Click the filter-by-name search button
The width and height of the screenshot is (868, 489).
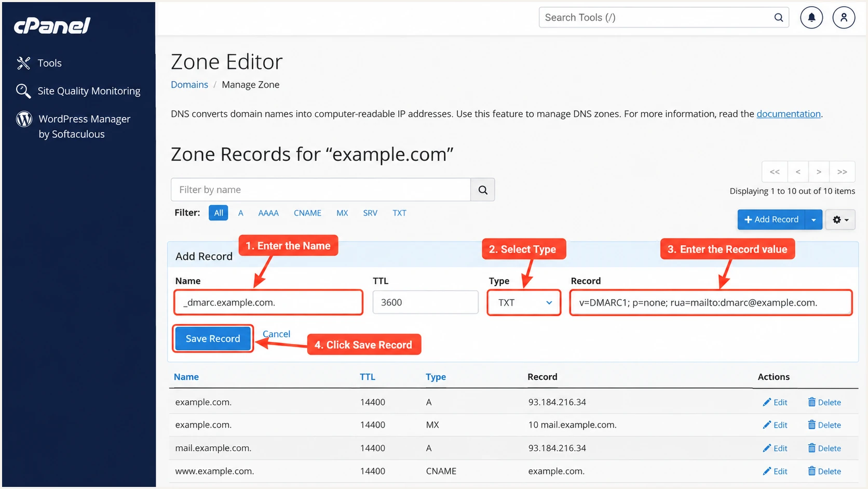[483, 190]
